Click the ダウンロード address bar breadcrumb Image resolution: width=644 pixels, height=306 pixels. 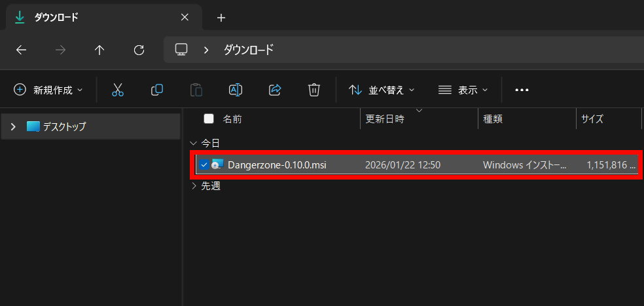click(x=249, y=50)
